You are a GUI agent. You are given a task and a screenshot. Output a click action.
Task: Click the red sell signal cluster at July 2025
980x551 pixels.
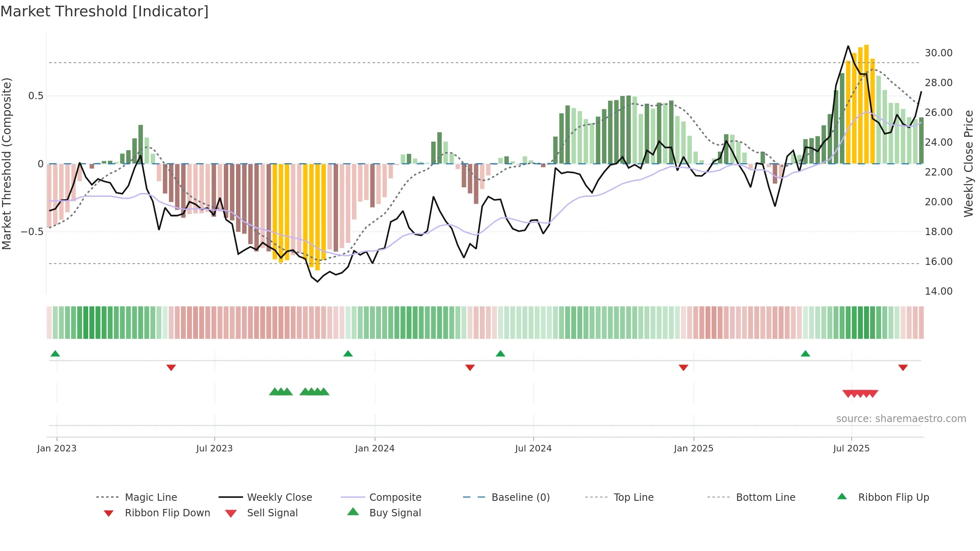(860, 393)
